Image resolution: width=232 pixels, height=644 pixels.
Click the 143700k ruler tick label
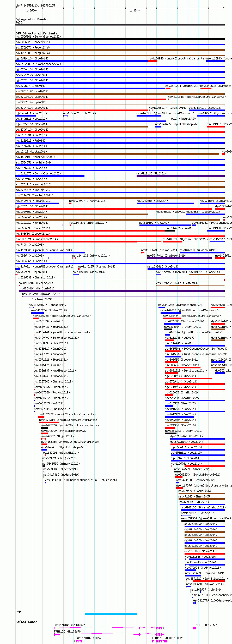pyautogui.click(x=136, y=10)
